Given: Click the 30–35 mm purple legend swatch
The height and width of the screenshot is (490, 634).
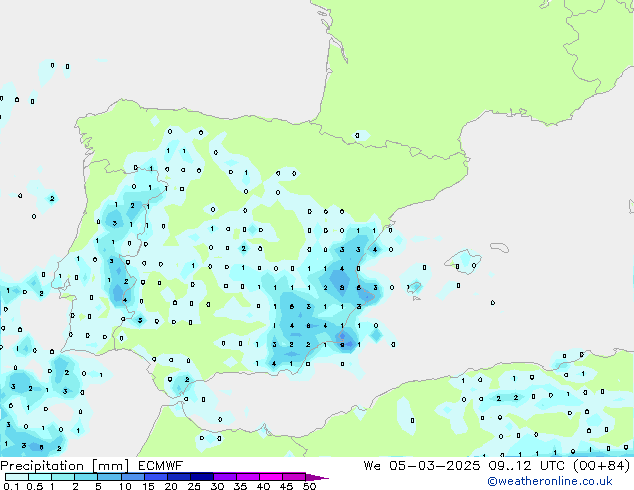Looking at the screenshot, I should coord(225,477).
